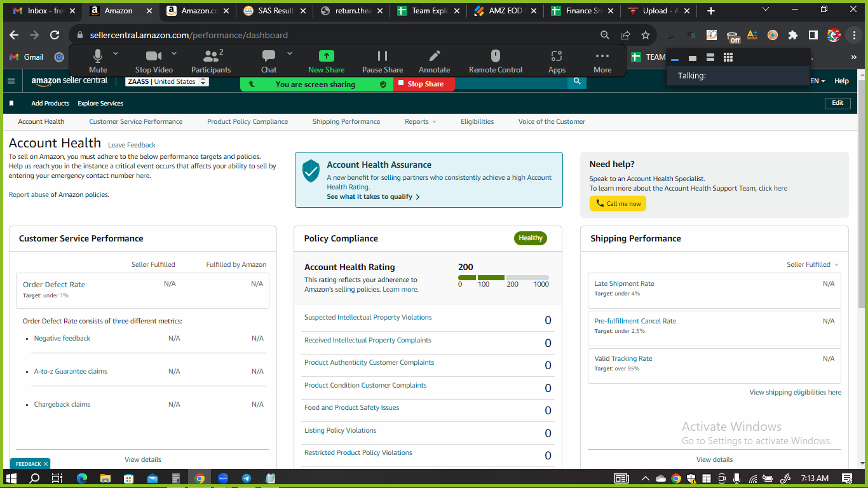Open the Chrome Extensions puzzle icon

click(x=793, y=35)
